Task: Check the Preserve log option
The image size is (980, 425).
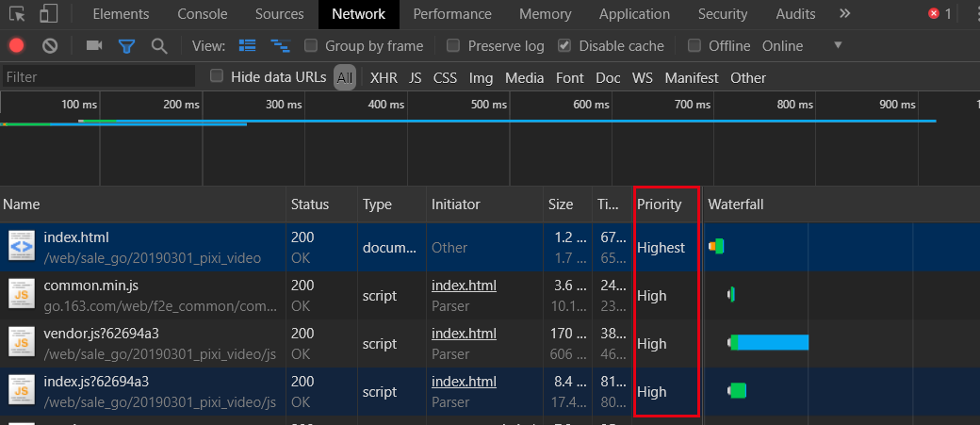Action: coord(453,45)
